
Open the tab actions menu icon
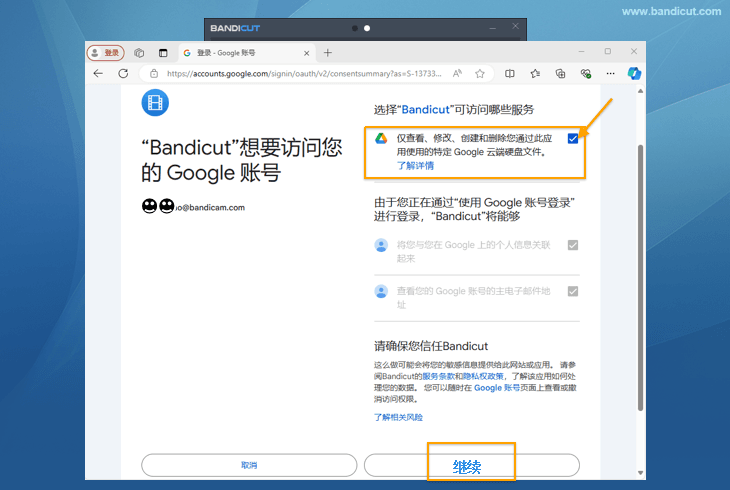tap(163, 53)
